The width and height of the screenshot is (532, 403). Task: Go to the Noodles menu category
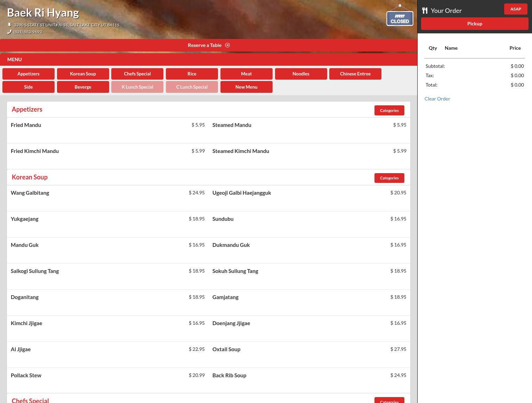point(301,74)
